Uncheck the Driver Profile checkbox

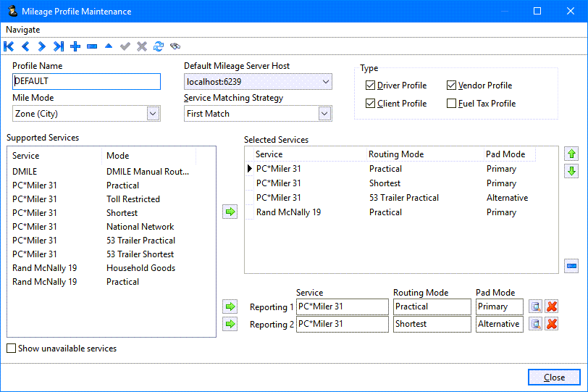[371, 86]
